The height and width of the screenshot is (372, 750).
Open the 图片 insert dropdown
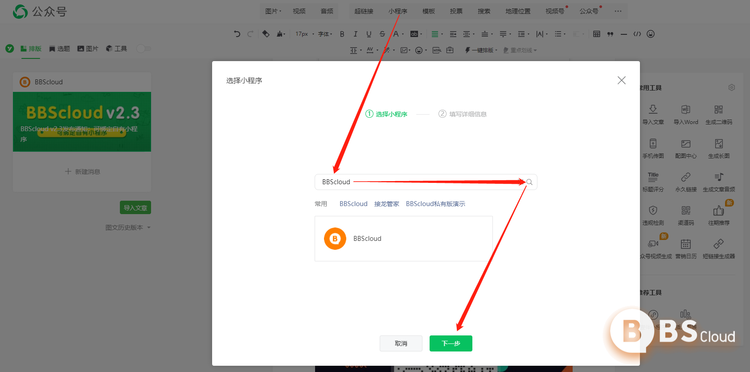[x=273, y=11]
